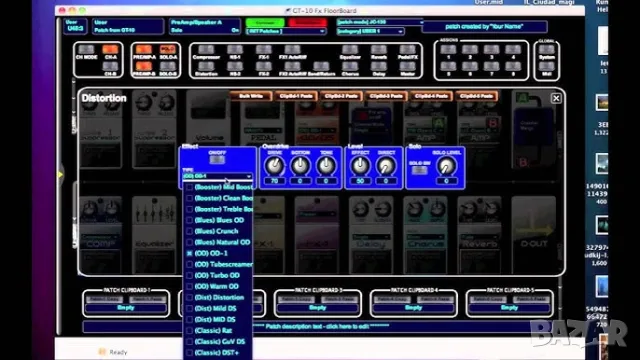This screenshot has width=640, height=360.
Task: Click the NS-1 noise suppressor button
Action: click(235, 50)
